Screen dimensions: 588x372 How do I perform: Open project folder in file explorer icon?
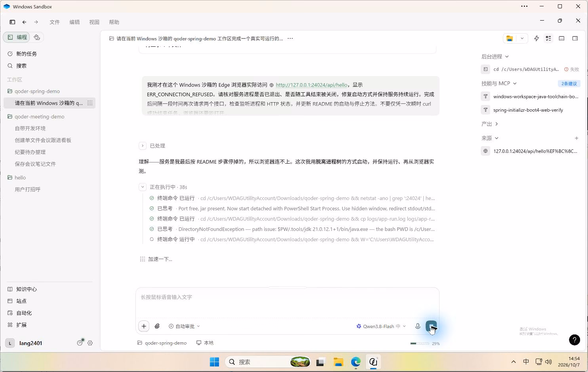pos(510,38)
